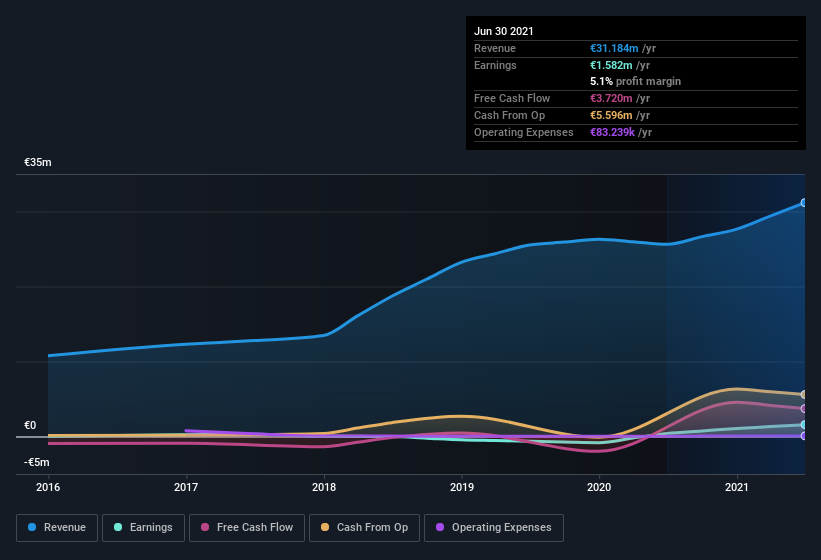
Task: Click the Revenue endpoint marker on blue line
Action: tap(804, 203)
